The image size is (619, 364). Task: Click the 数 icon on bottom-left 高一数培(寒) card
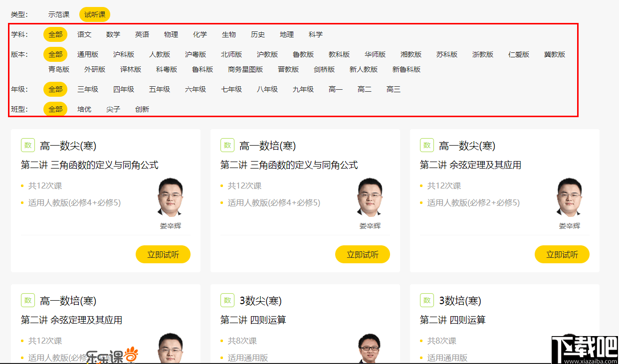click(28, 300)
